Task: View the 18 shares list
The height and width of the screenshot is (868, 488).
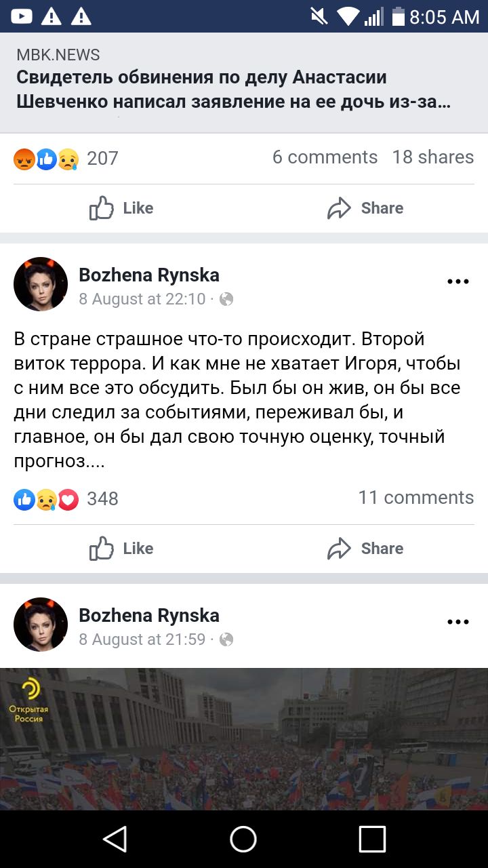Action: tap(432, 157)
